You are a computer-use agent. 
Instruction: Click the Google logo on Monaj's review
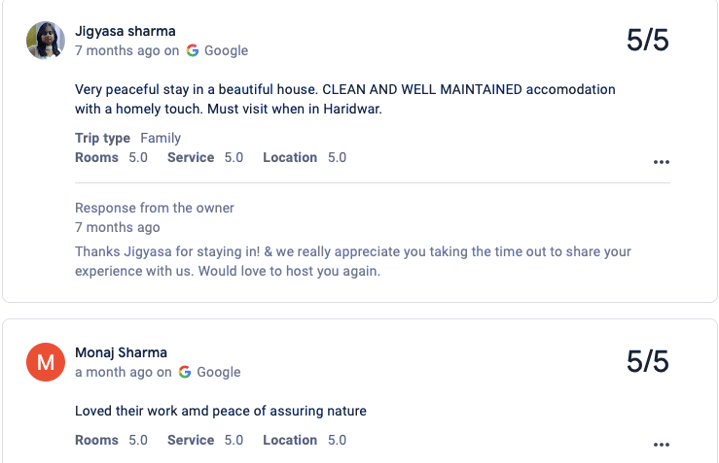tap(185, 372)
